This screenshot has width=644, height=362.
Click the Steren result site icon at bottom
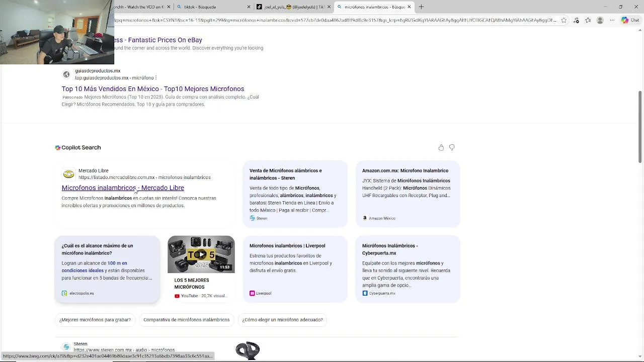[66, 347]
